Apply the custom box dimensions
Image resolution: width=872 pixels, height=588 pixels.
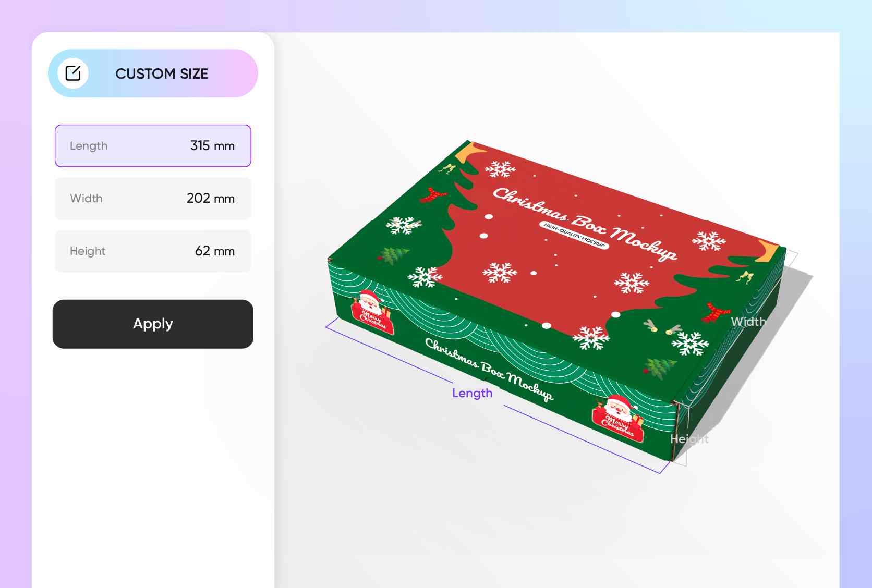[x=153, y=324]
